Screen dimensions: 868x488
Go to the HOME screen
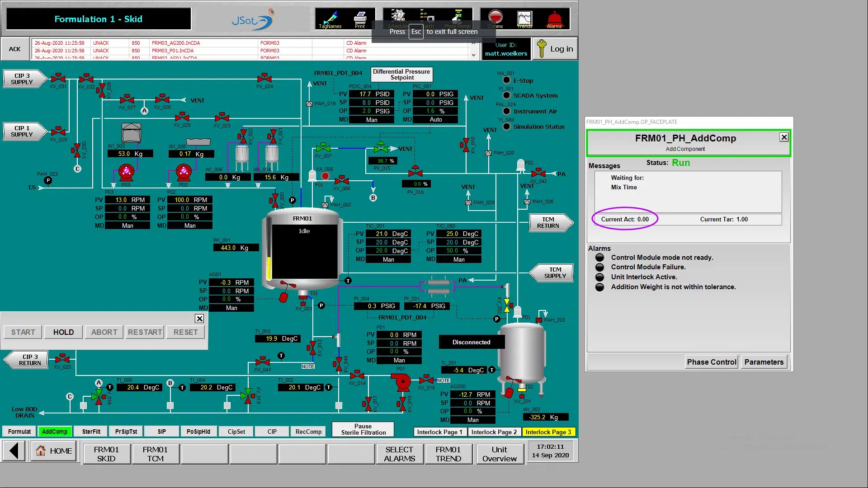[54, 451]
